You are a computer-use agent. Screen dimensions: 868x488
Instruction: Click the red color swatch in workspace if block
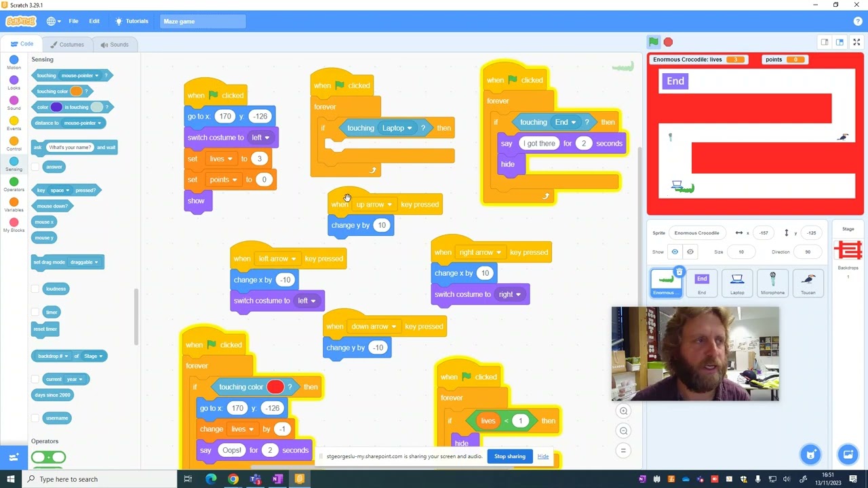coord(275,387)
